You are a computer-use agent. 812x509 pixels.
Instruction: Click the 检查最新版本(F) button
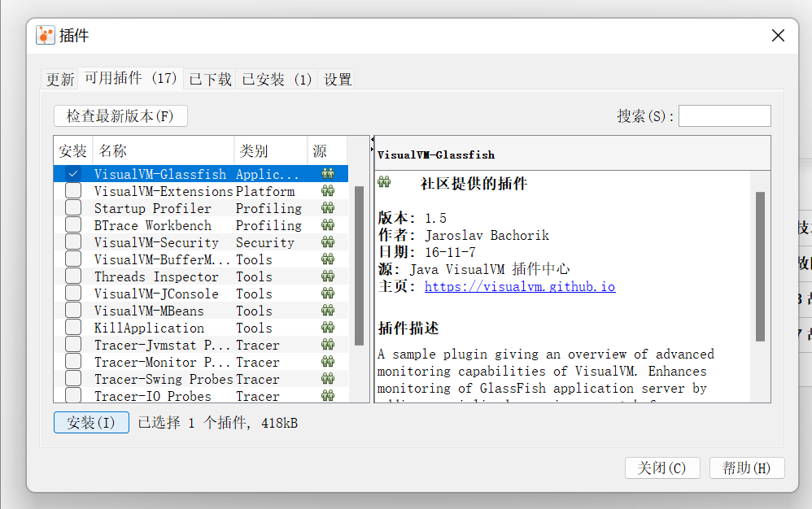(120, 116)
